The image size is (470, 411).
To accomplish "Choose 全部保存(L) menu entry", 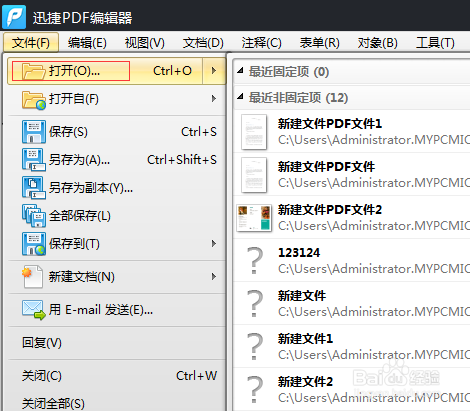I will pyautogui.click(x=116, y=216).
